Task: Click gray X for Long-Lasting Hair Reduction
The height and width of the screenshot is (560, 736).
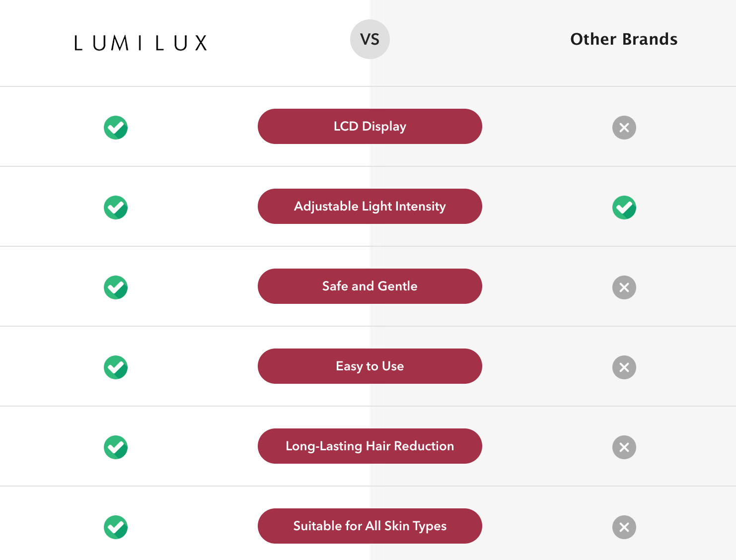Action: pos(624,447)
